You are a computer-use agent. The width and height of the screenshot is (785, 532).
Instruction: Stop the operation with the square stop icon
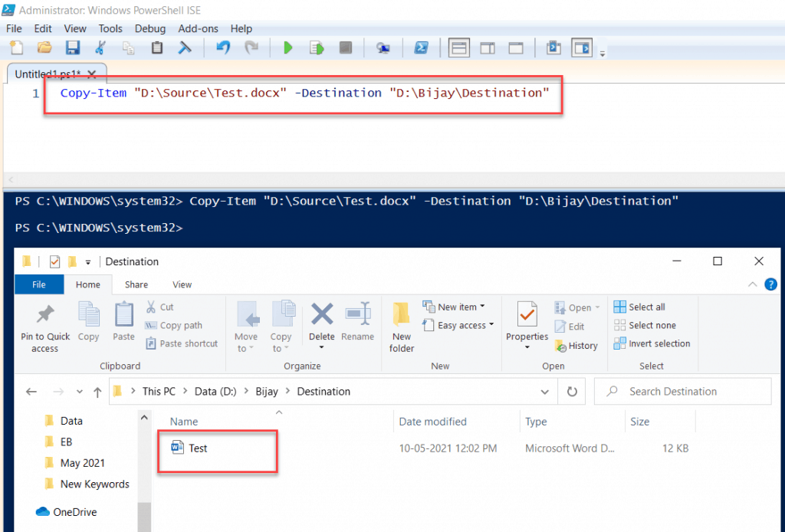click(x=346, y=48)
